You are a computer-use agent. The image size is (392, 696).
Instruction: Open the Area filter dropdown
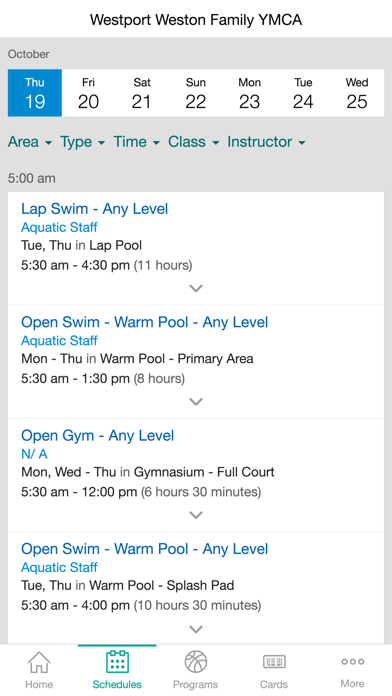[30, 142]
